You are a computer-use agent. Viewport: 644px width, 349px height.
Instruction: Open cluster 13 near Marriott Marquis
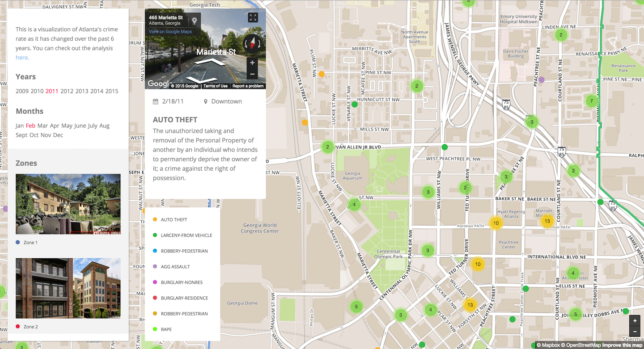(x=547, y=221)
